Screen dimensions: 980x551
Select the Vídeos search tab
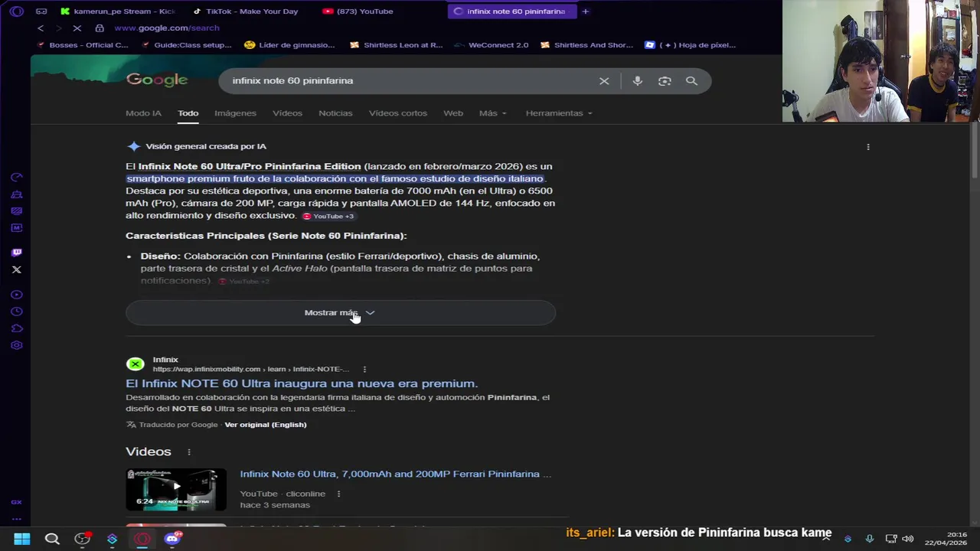coord(287,113)
